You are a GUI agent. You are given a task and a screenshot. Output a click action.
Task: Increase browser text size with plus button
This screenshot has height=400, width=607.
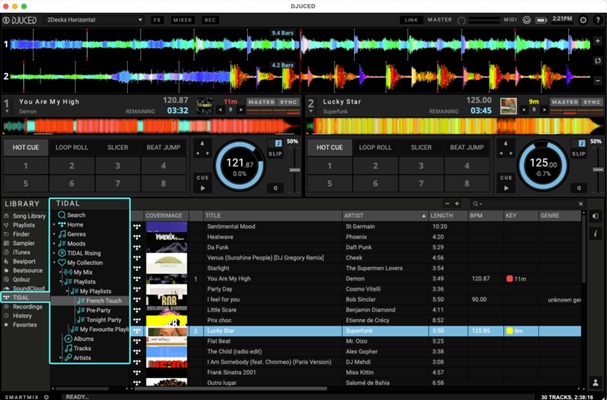(x=457, y=204)
